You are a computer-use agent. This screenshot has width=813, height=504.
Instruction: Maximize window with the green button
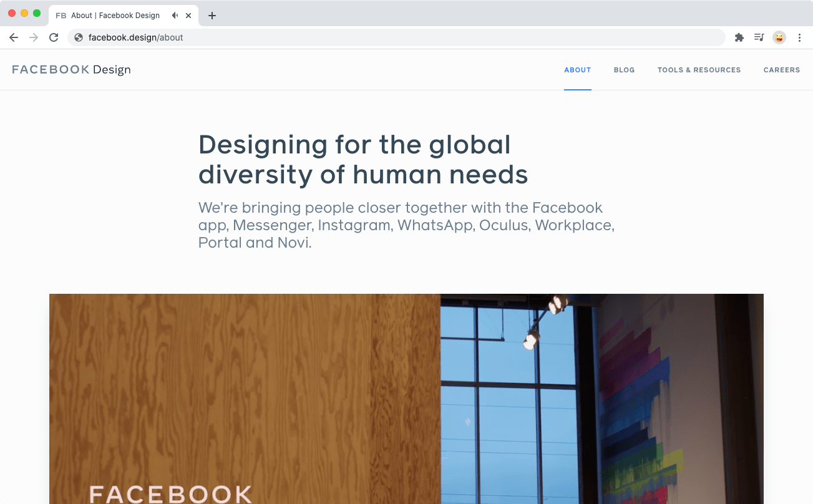coord(37,13)
